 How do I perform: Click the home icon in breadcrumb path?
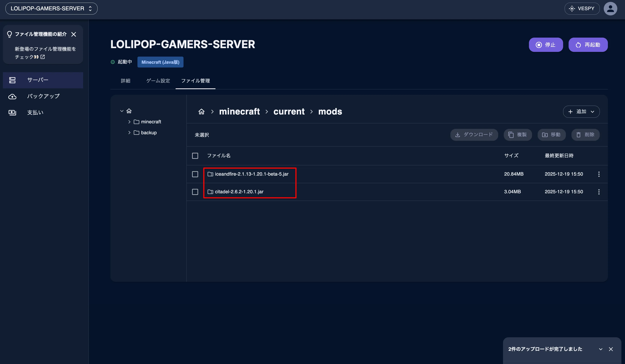click(x=201, y=111)
